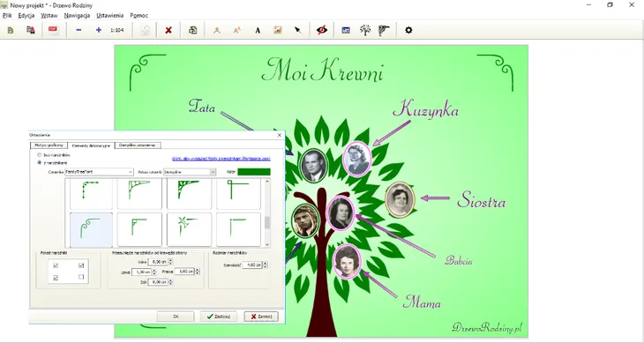Export the tree to PDF

[53, 30]
